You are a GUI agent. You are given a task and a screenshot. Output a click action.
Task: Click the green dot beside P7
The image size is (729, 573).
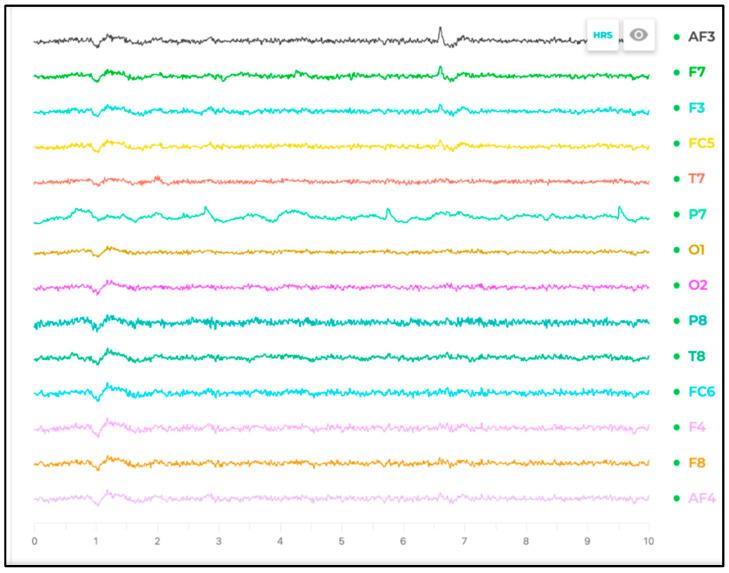677,214
